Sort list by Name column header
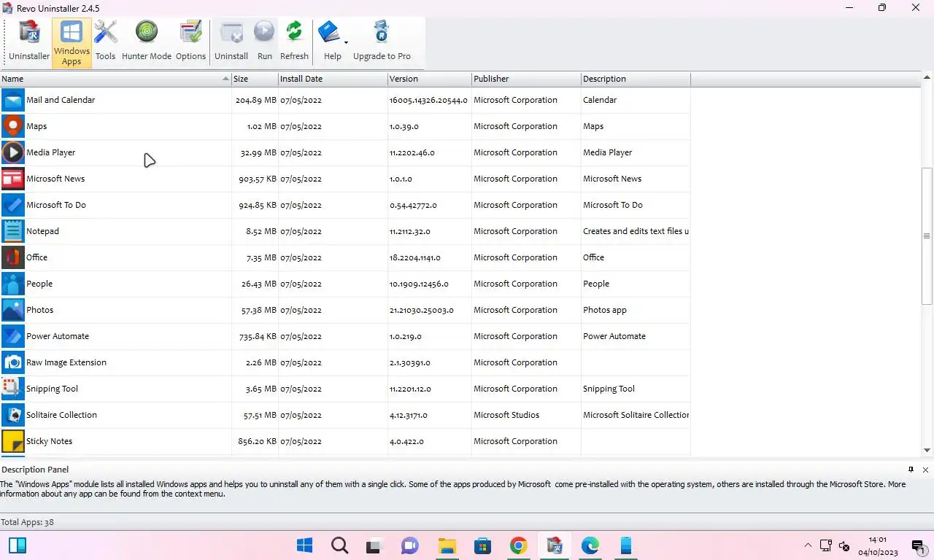 tap(115, 79)
